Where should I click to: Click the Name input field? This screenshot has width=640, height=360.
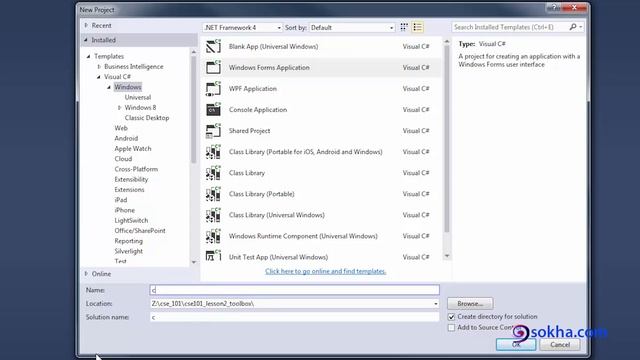coord(294,290)
